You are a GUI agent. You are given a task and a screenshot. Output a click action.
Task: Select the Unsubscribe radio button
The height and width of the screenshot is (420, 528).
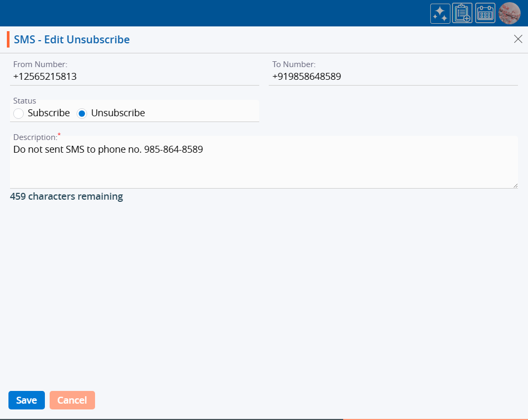pyautogui.click(x=82, y=113)
